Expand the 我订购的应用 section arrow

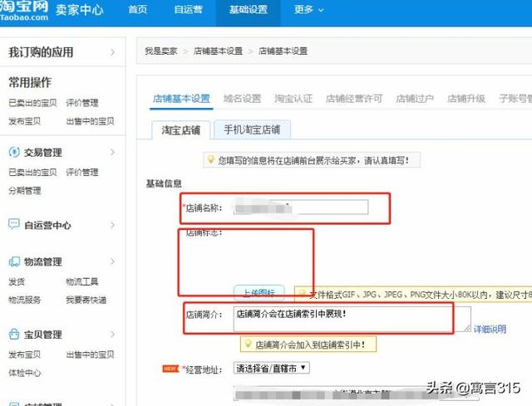click(112, 52)
